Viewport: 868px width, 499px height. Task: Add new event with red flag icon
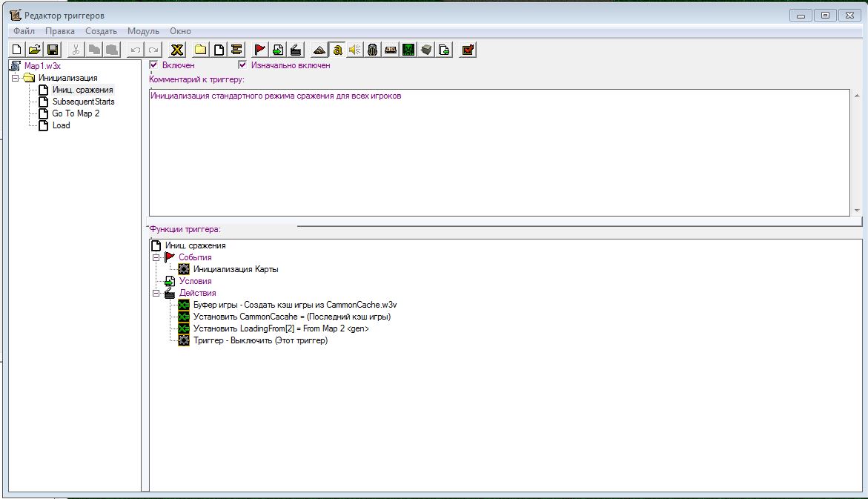(259, 50)
